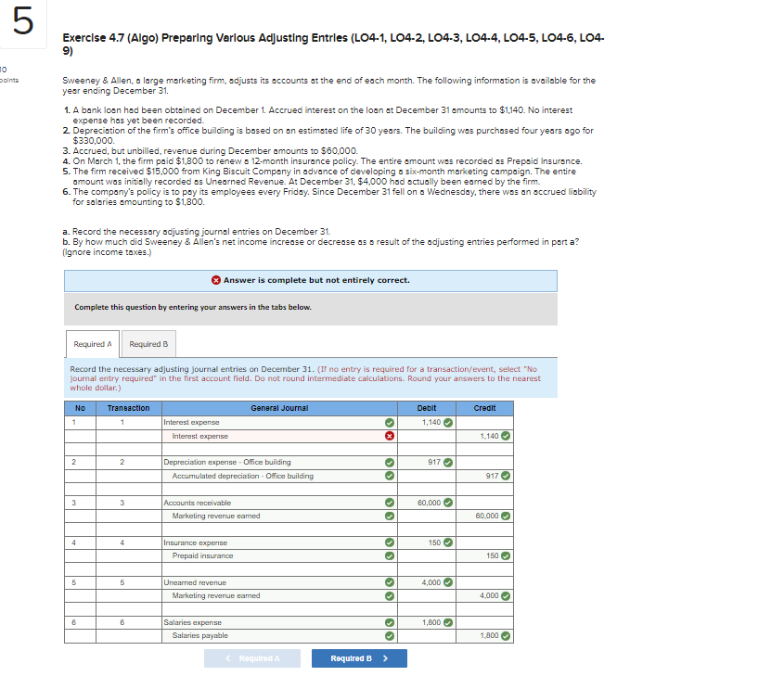Click the Required B navigation button

(359, 658)
